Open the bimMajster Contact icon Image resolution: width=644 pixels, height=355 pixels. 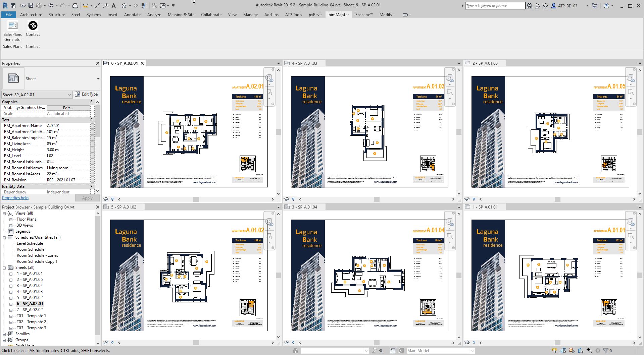click(x=33, y=28)
